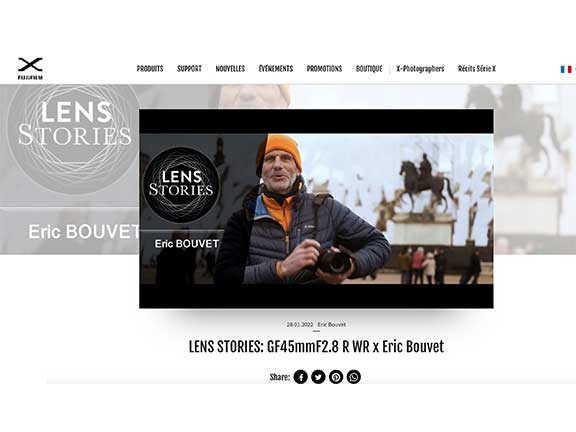Image resolution: width=576 pixels, height=432 pixels.
Task: Share article via WhatsApp
Action: tap(354, 377)
